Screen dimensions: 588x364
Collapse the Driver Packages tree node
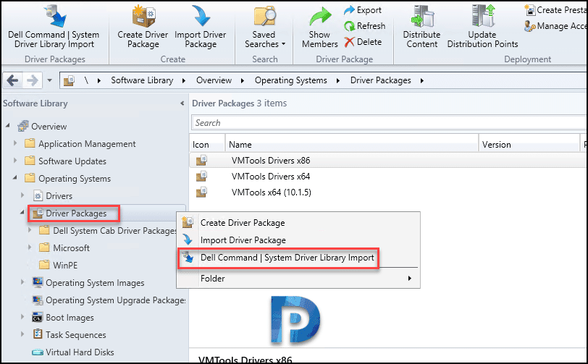22,212
